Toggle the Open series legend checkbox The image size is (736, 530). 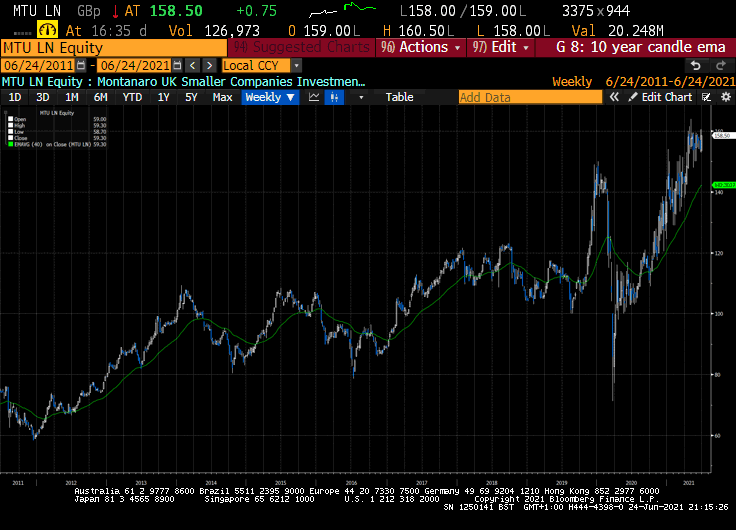pos(11,119)
